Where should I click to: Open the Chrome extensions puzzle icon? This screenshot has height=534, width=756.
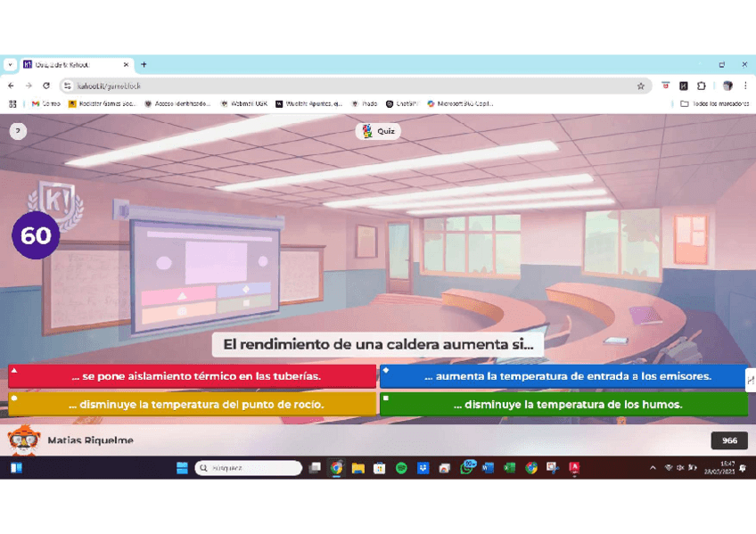pyautogui.click(x=702, y=86)
